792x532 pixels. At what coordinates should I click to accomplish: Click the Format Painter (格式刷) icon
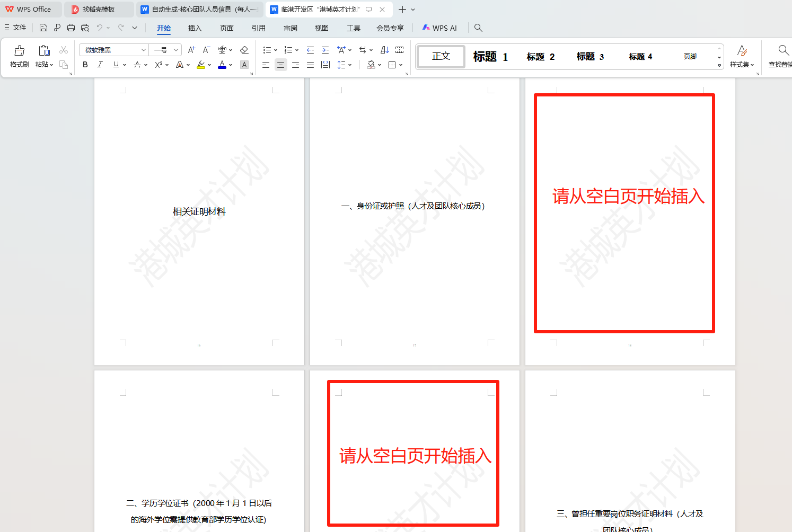tap(19, 56)
